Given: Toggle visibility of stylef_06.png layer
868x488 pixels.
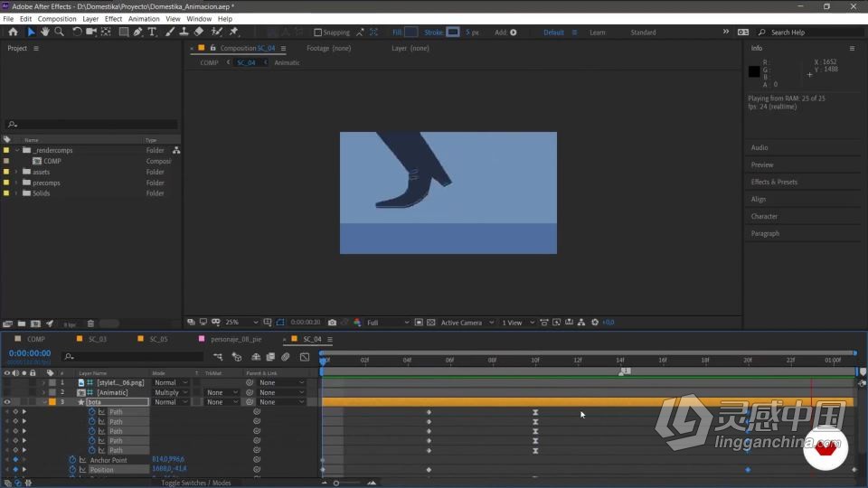Looking at the screenshot, I should tap(7, 383).
